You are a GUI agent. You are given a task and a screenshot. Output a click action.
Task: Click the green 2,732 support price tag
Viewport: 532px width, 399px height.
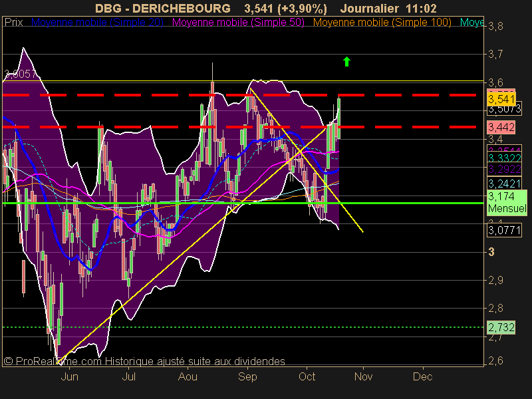click(501, 327)
